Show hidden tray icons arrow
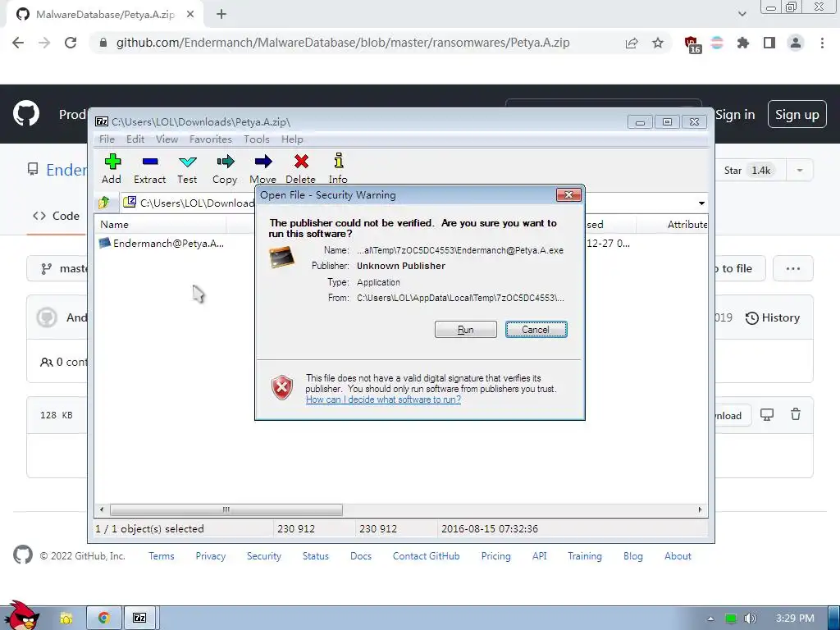Screen dimensions: 840x630 (710, 619)
